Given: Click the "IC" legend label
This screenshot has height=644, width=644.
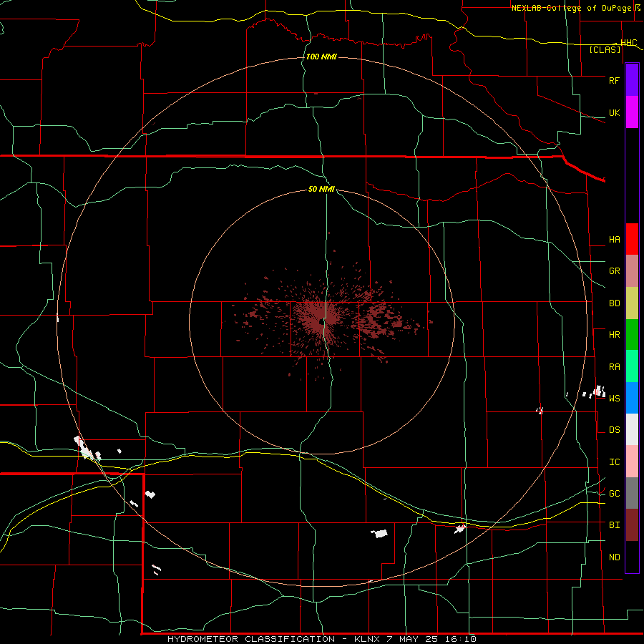Looking at the screenshot, I should [614, 462].
